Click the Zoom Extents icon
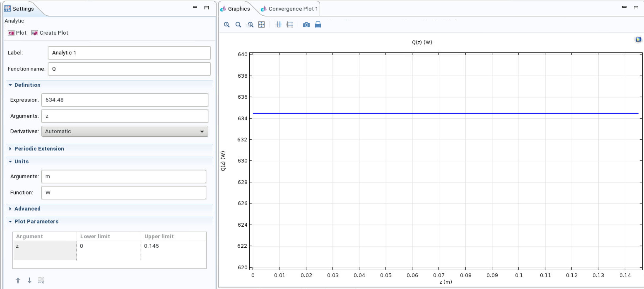The height and width of the screenshot is (289, 644). [261, 25]
